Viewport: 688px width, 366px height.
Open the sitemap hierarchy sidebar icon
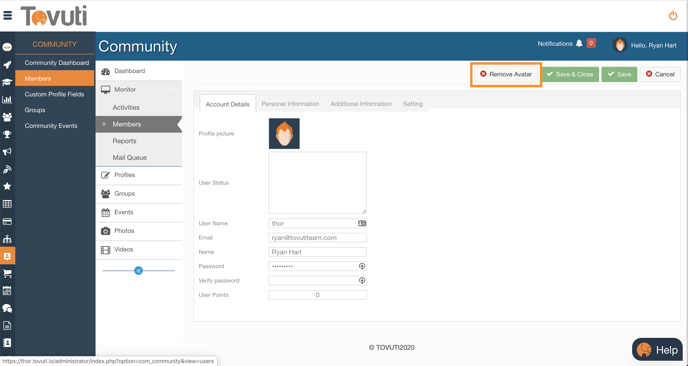click(7, 239)
